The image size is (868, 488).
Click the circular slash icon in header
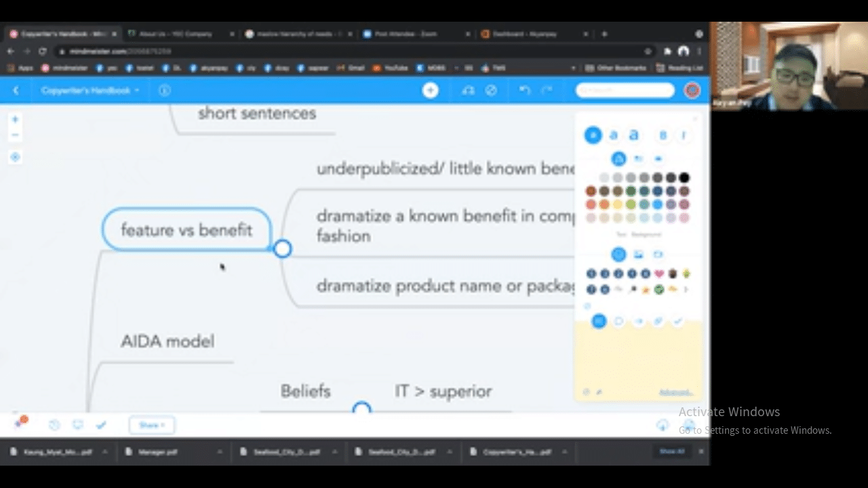tap(492, 90)
